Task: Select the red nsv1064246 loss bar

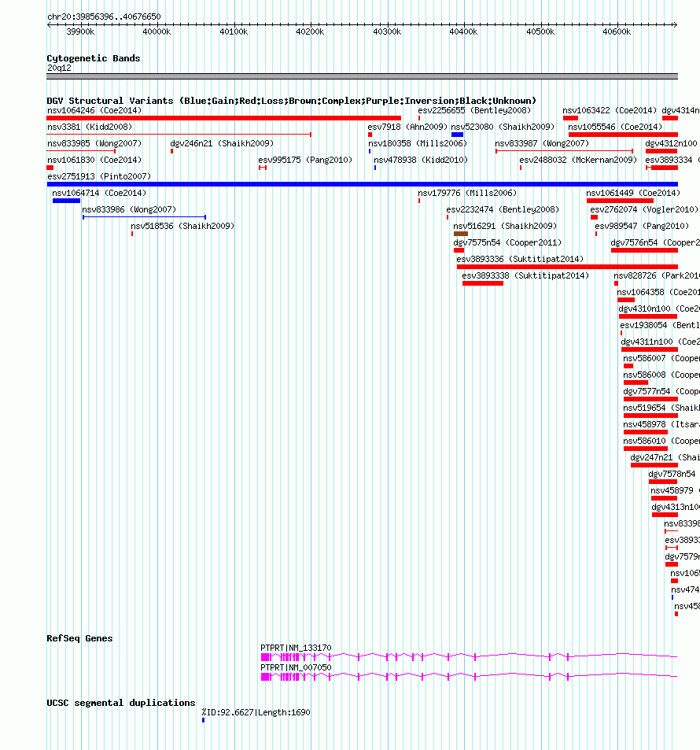Action: 224,118
